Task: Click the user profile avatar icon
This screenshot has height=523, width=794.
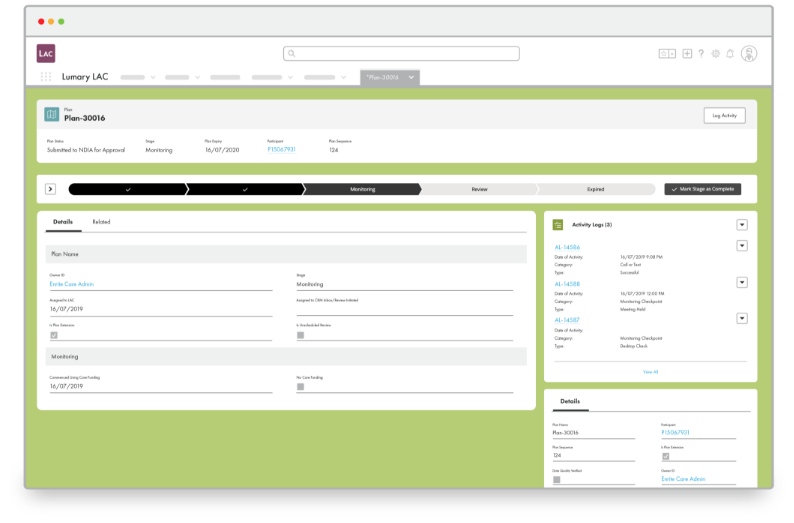Action: pyautogui.click(x=749, y=54)
